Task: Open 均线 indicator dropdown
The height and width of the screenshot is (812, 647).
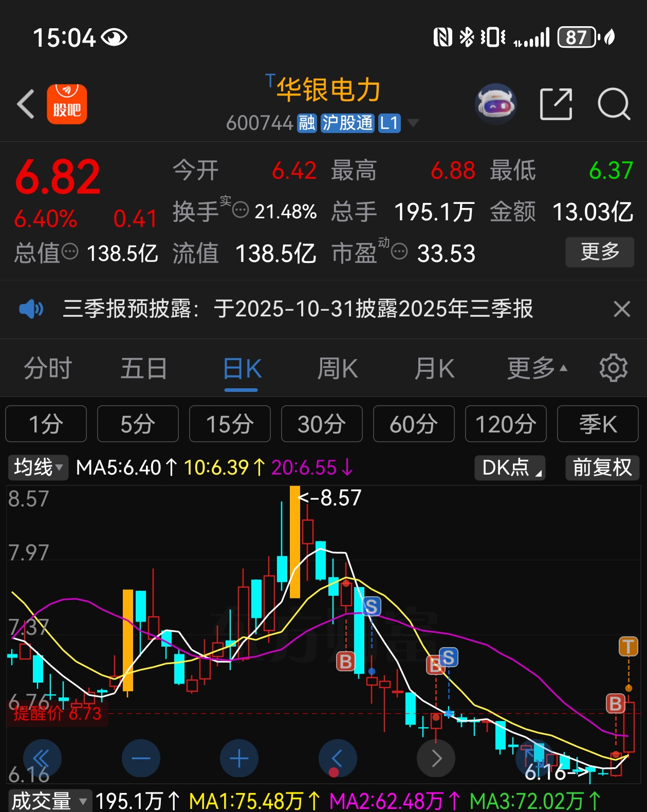Action: click(x=38, y=467)
